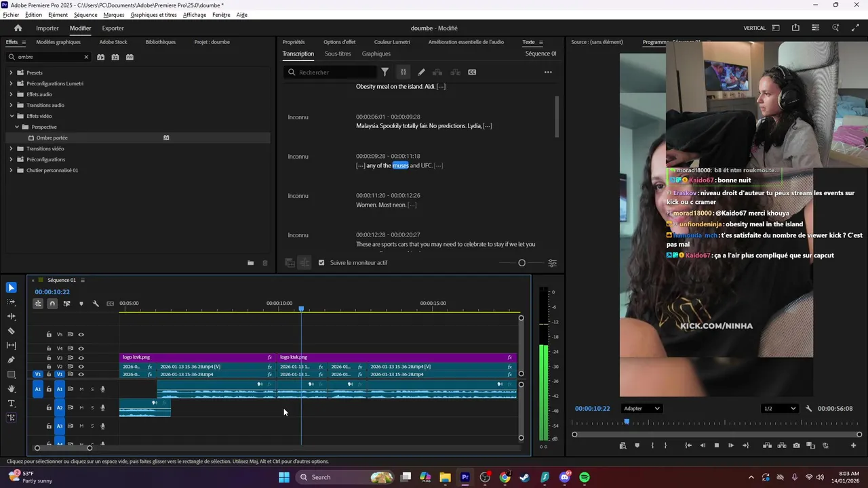868x488 pixels.
Task: Expand the Transitions vidéo folder
Action: point(11,148)
